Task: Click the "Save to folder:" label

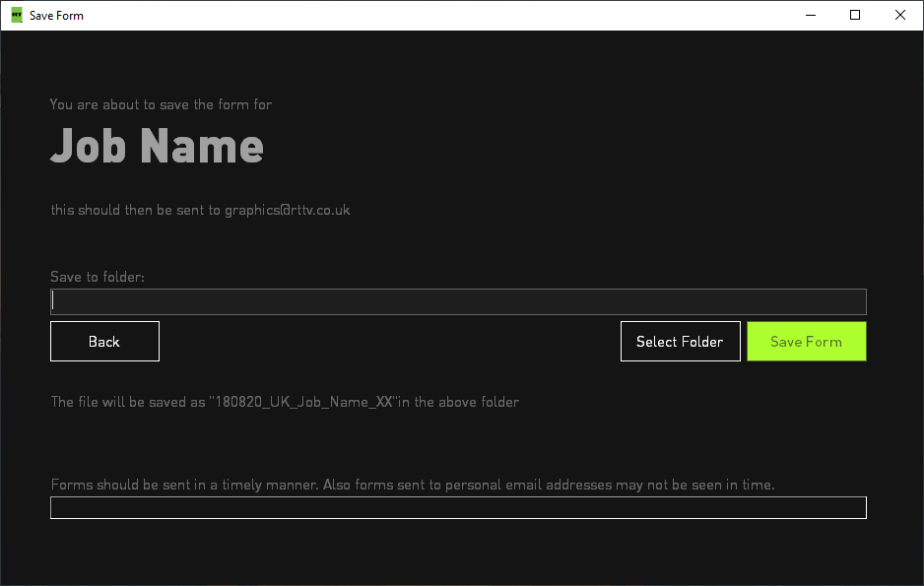Action: [x=98, y=277]
